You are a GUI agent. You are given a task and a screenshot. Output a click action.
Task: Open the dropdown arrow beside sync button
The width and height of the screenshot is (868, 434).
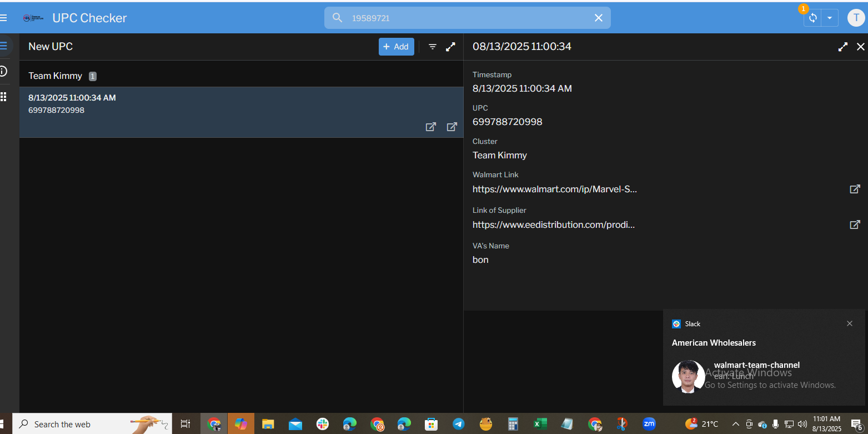[x=830, y=18]
